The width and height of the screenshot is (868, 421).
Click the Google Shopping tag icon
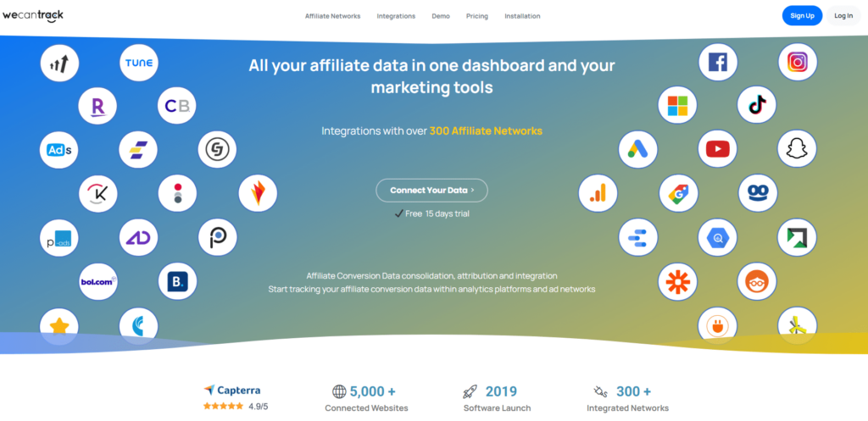[679, 194]
